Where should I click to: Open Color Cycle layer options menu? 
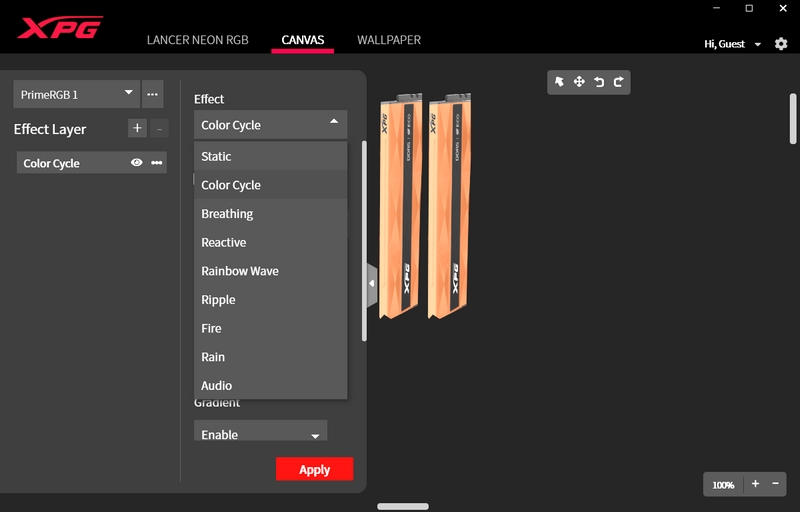[x=157, y=163]
